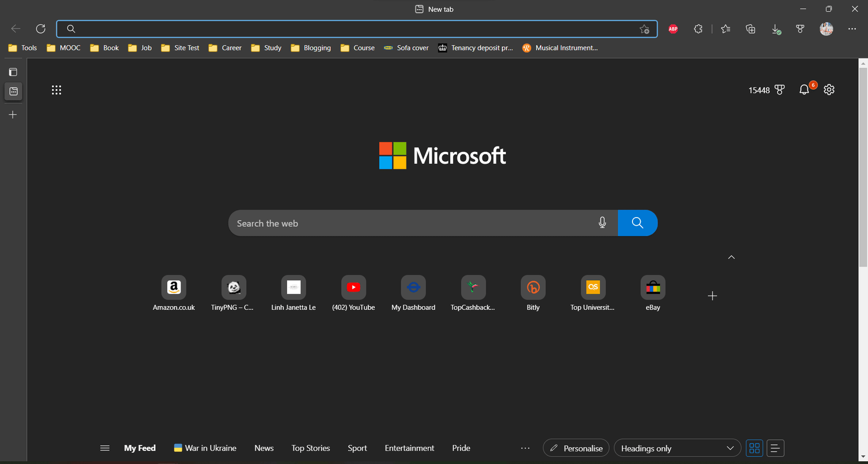
Task: Collapse the quick links row
Action: click(x=731, y=257)
